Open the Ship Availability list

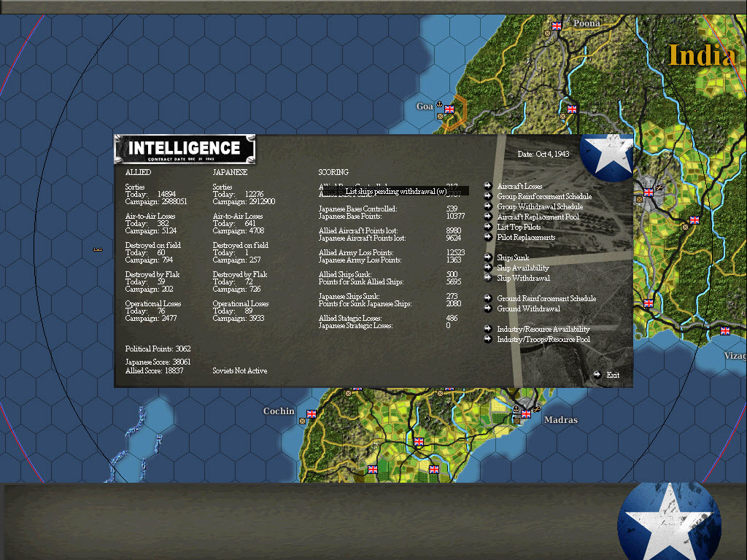(523, 268)
